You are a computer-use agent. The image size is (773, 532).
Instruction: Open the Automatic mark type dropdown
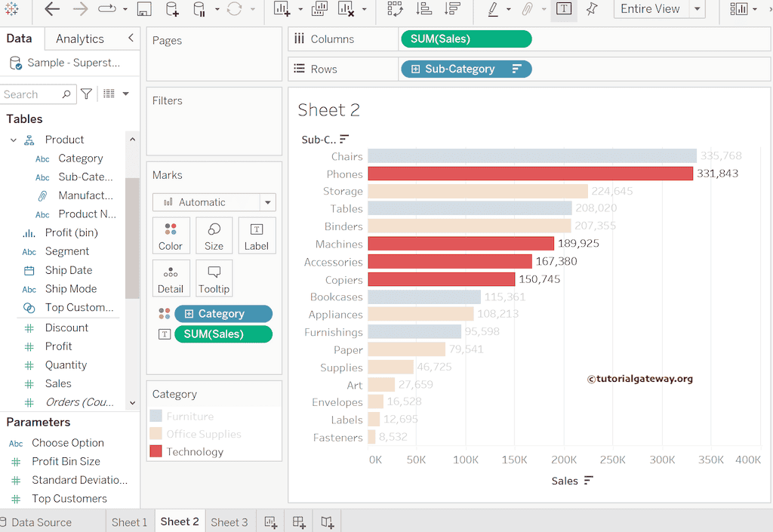coord(267,202)
